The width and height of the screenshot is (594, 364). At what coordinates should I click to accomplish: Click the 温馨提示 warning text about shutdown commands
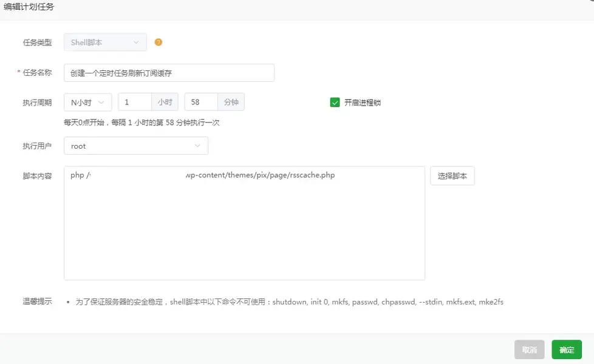coord(290,302)
